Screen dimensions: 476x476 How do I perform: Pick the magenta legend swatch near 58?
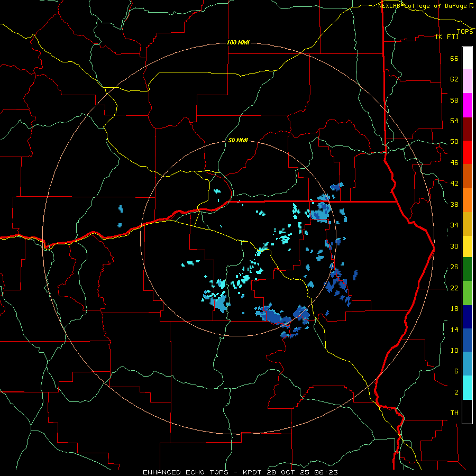467,105
